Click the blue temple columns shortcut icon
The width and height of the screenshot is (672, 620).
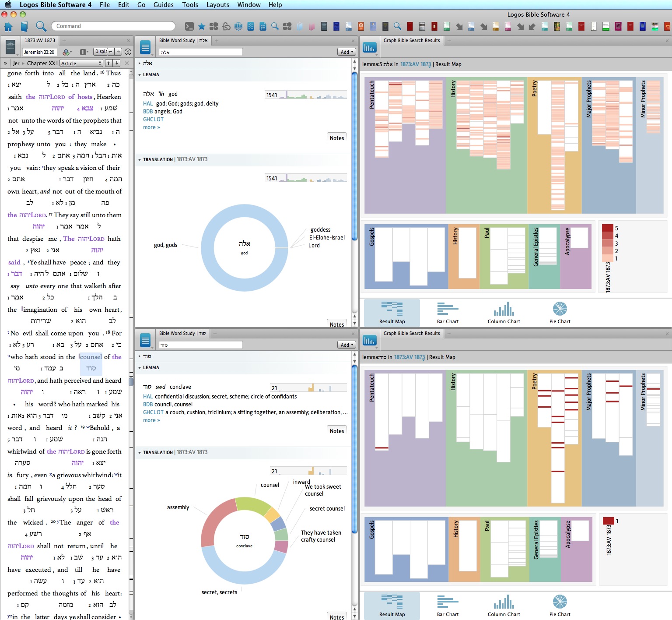(238, 26)
